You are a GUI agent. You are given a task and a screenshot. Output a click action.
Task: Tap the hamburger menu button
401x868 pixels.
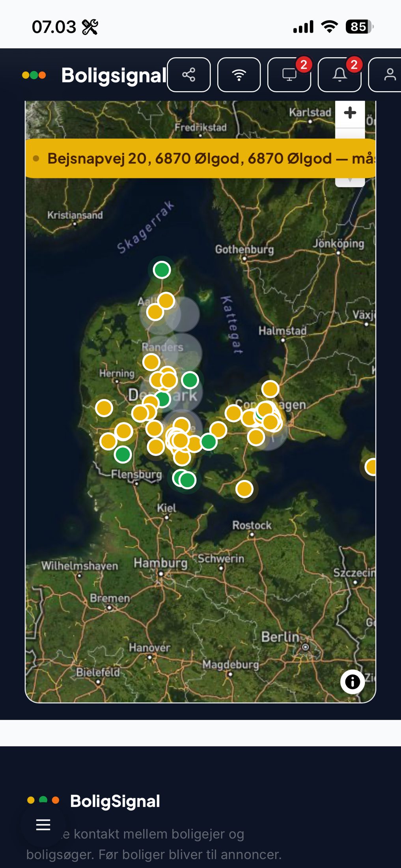43,825
